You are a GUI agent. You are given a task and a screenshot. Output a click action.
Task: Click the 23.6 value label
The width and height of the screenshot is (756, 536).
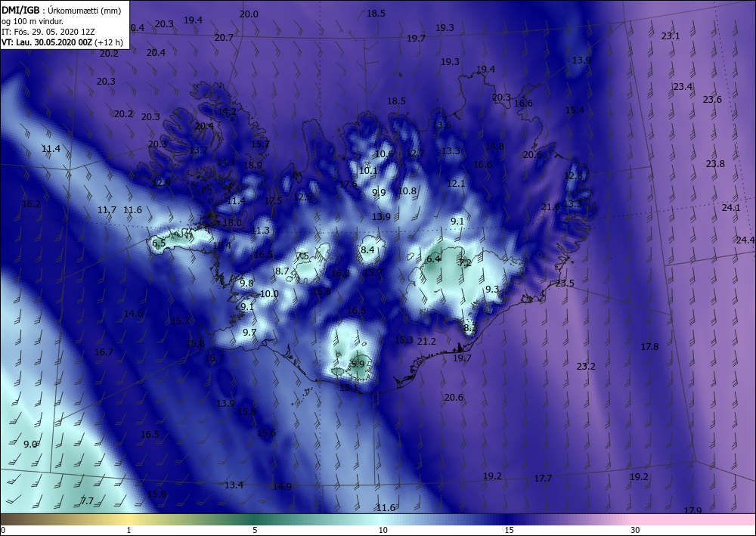point(712,100)
